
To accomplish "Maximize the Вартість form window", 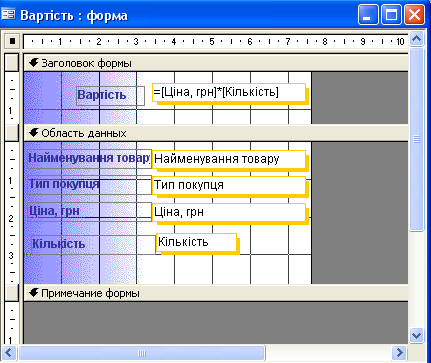I will (391, 14).
